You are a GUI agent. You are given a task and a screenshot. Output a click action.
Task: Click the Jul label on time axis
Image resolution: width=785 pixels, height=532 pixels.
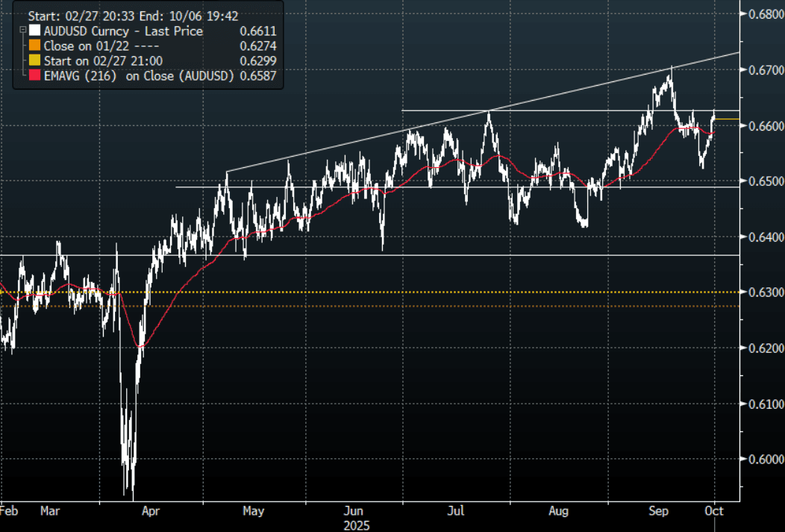pos(456,512)
